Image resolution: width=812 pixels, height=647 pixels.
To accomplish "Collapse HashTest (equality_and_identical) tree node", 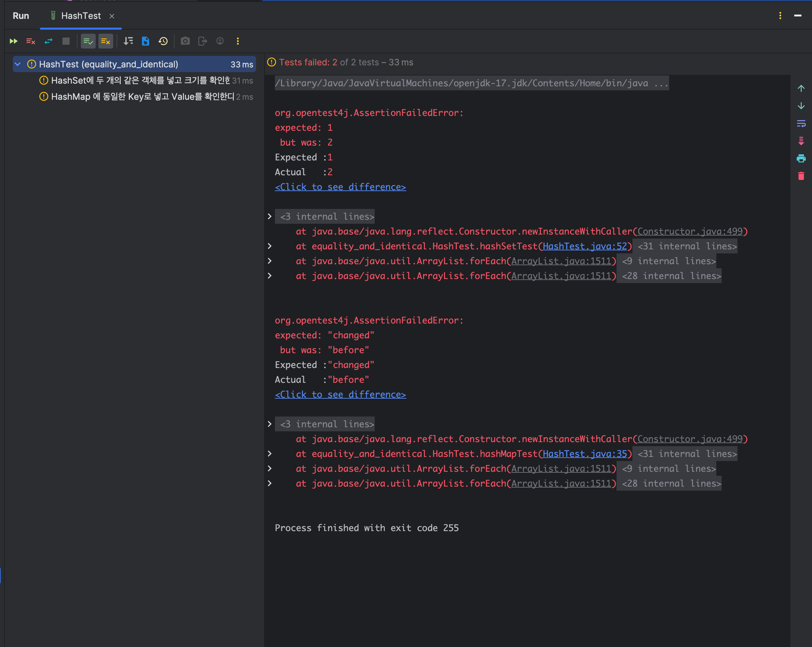I will 18,64.
